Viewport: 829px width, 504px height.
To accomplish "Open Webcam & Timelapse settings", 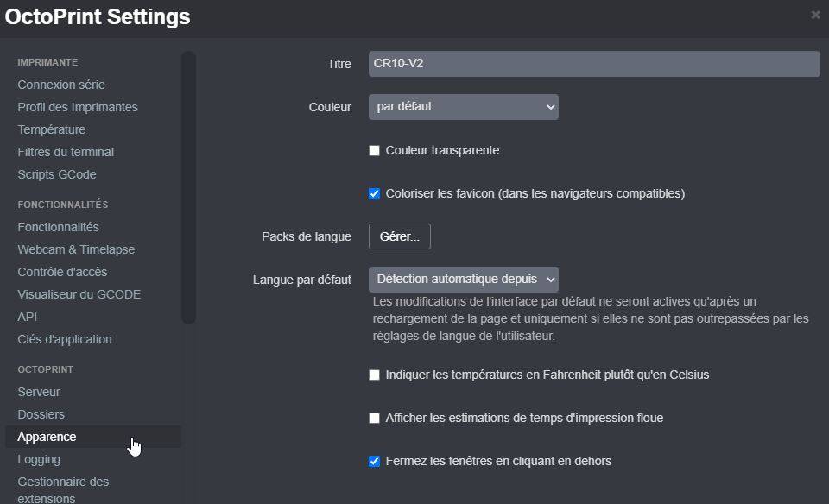I will 76,249.
